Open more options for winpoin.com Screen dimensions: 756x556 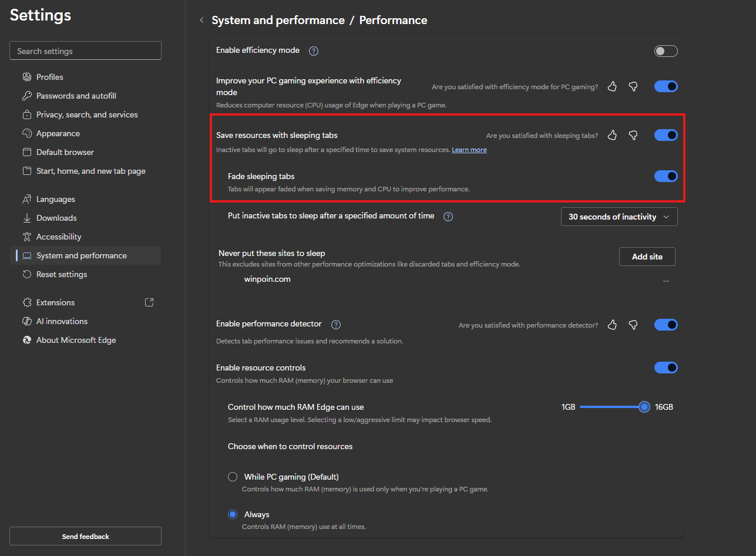click(666, 281)
